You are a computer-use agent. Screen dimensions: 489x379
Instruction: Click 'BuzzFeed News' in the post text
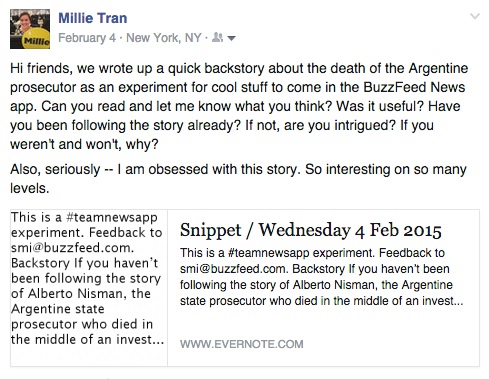click(414, 87)
